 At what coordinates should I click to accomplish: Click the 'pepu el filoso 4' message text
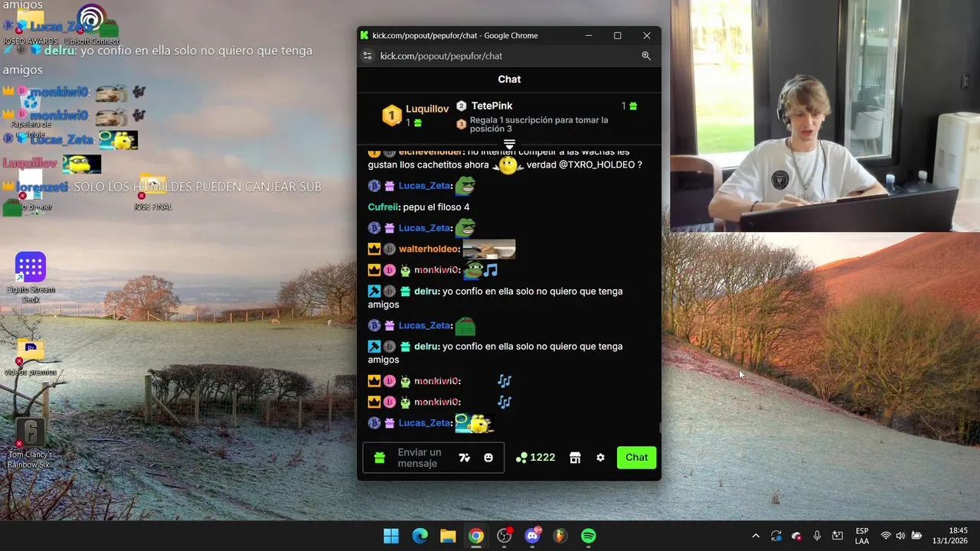coord(436,207)
